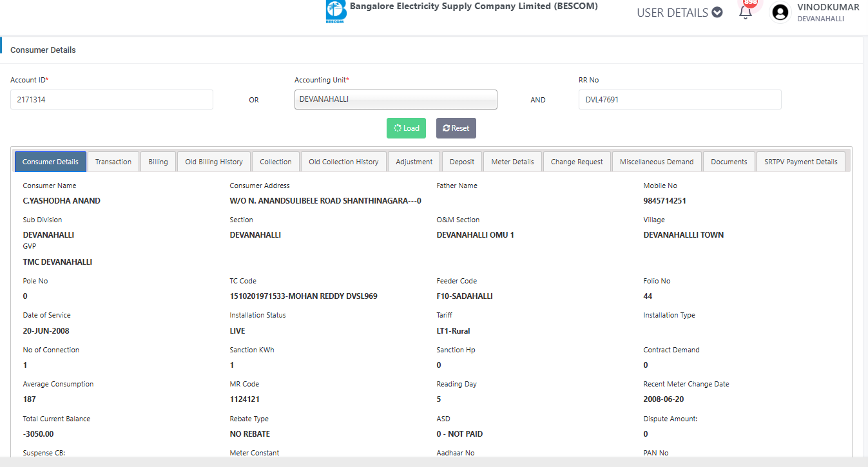Viewport: 868px width, 467px height.
Task: Click the Reset button
Action: click(456, 128)
